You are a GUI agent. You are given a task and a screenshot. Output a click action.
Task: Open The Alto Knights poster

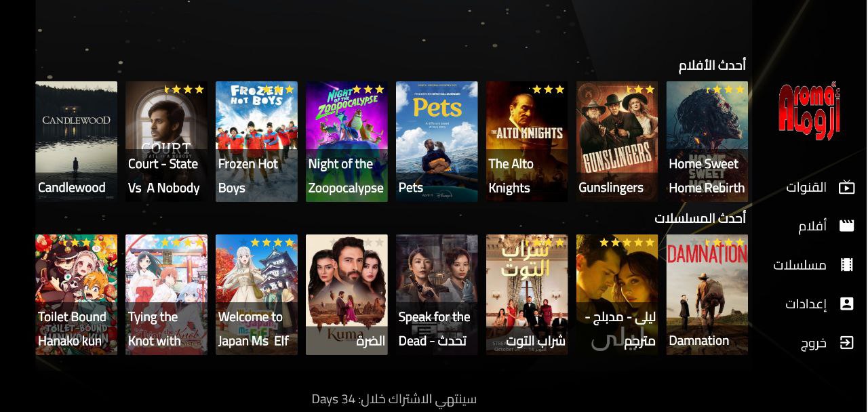click(527, 142)
